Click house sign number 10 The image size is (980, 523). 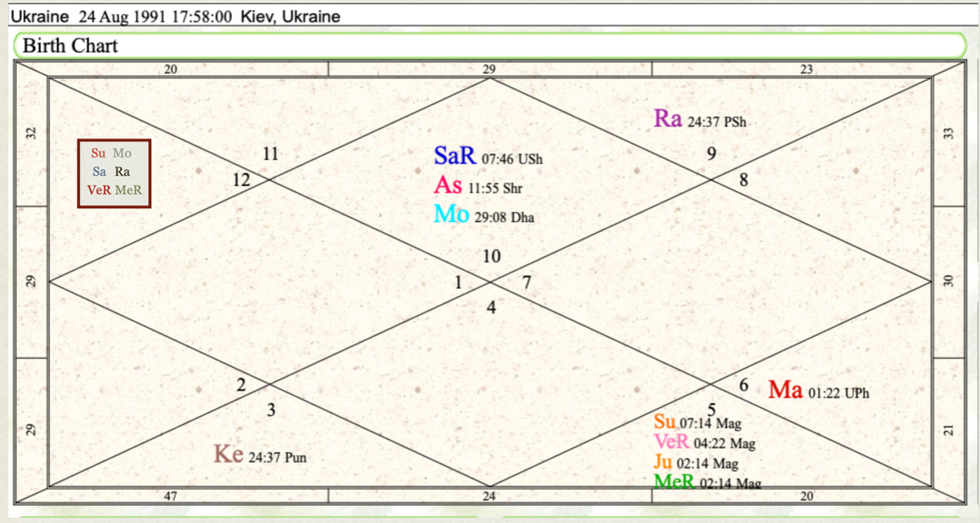coord(490,256)
